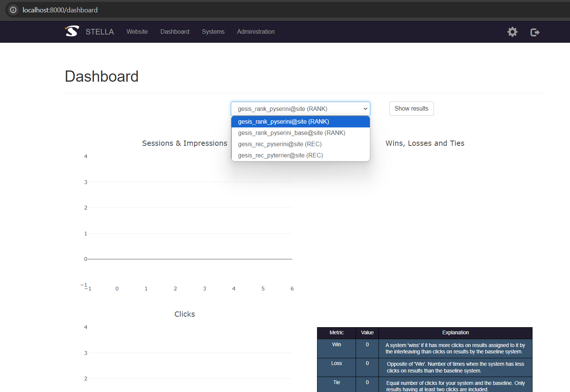The height and width of the screenshot is (392, 570).
Task: Click the STELLA brand name text
Action: 100,32
